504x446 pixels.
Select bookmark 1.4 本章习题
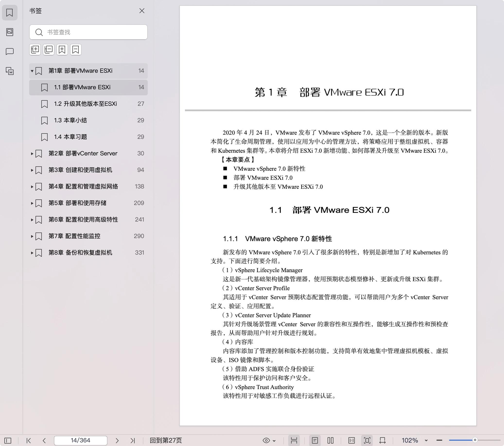(88, 137)
